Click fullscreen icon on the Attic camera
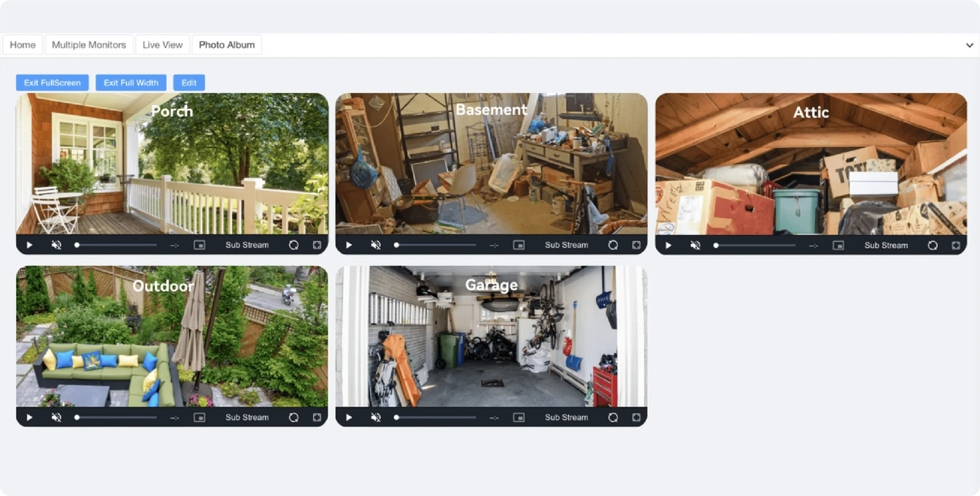This screenshot has height=496, width=980. pyautogui.click(x=956, y=245)
